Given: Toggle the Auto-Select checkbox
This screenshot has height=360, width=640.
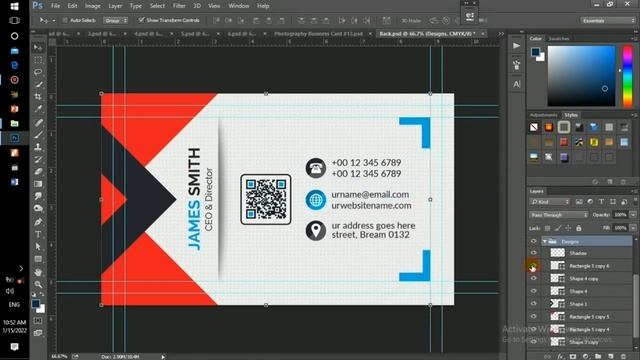Looking at the screenshot, I should [64, 20].
